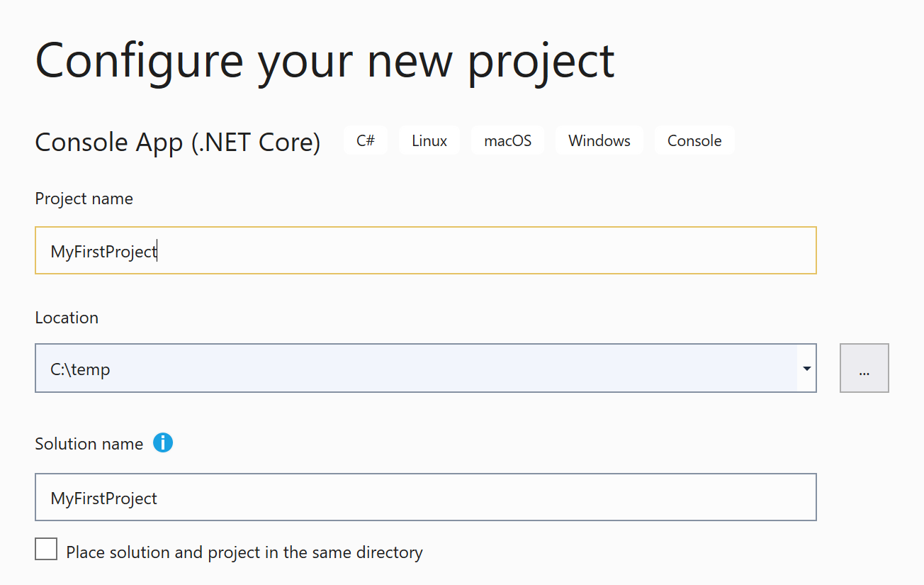Click the Linux platform tag

pos(429,140)
